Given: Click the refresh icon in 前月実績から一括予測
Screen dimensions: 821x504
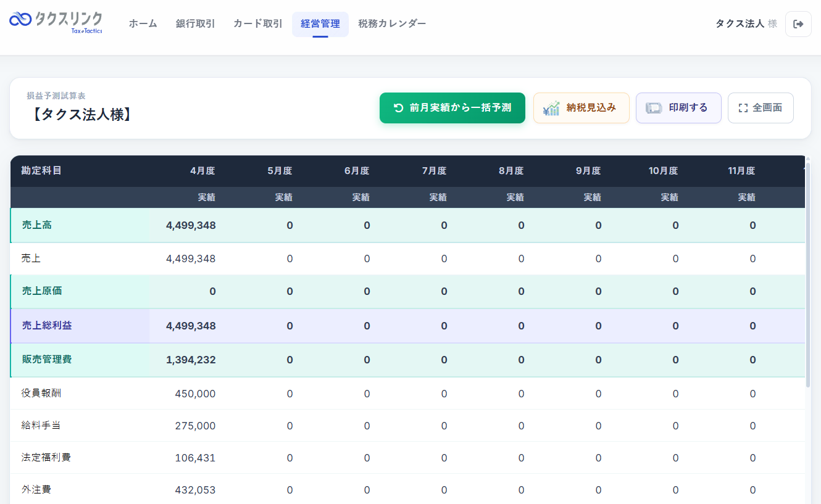Looking at the screenshot, I should [x=398, y=108].
